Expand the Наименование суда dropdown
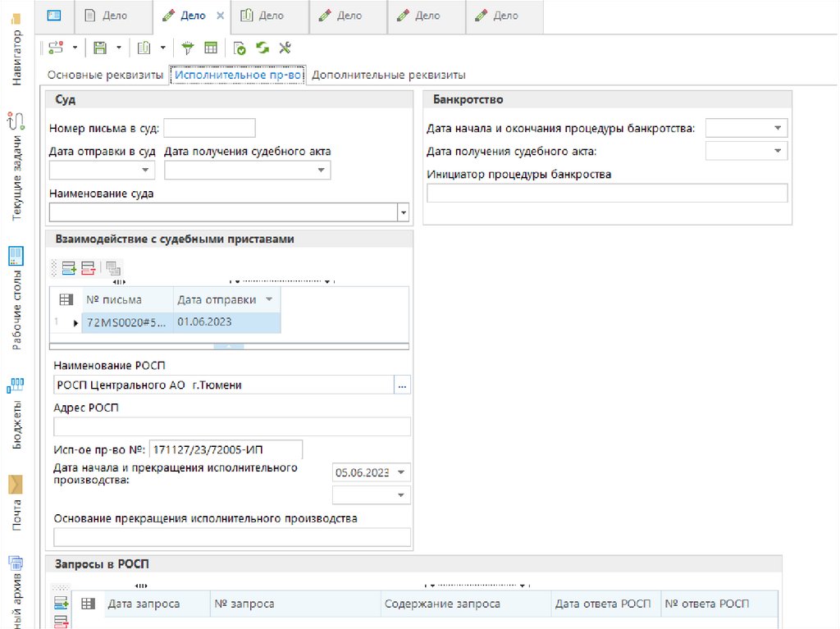The image size is (840, 629). (x=403, y=212)
